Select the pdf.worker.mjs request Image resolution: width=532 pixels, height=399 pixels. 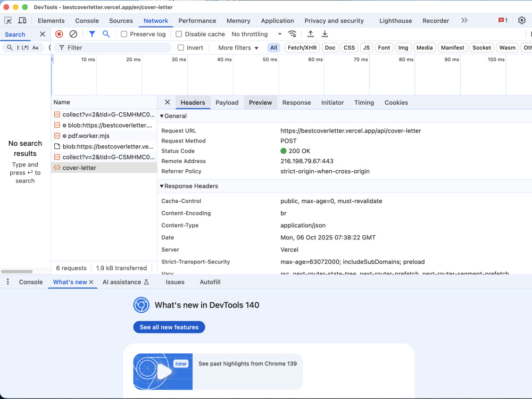[x=104, y=136]
